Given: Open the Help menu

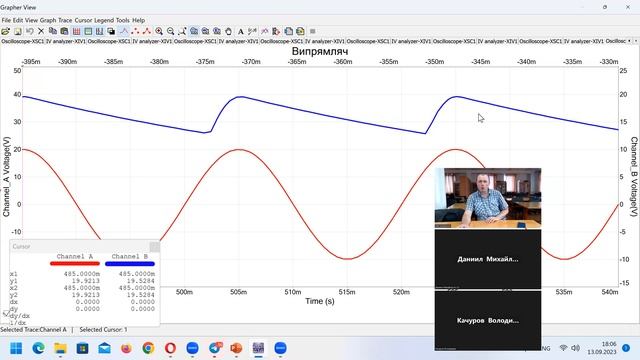Looking at the screenshot, I should click(x=138, y=20).
